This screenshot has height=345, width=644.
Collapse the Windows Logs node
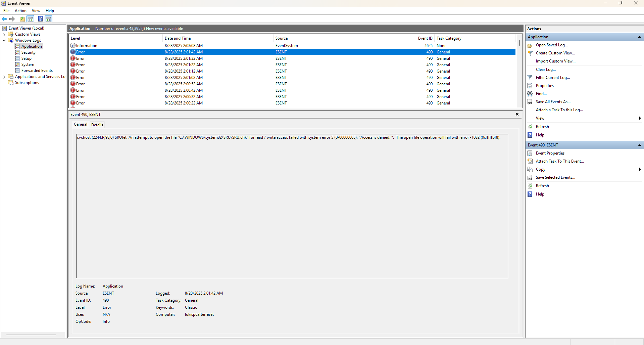pyautogui.click(x=4, y=40)
